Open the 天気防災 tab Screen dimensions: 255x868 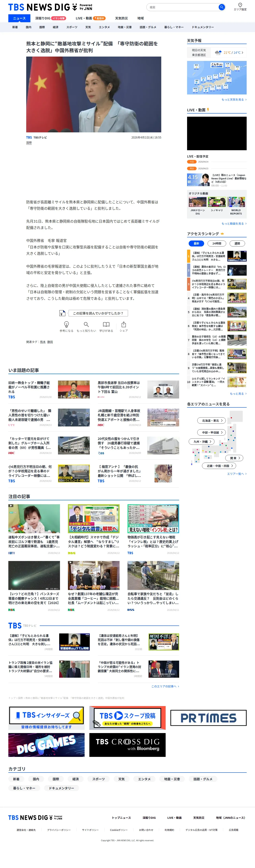[x=121, y=18]
